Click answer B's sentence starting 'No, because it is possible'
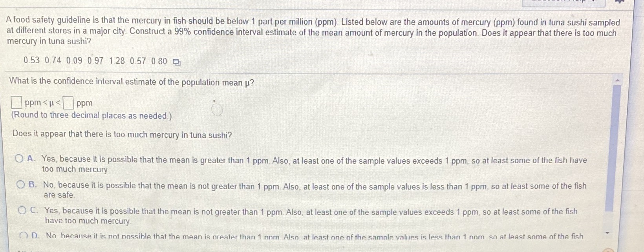 click(x=315, y=190)
